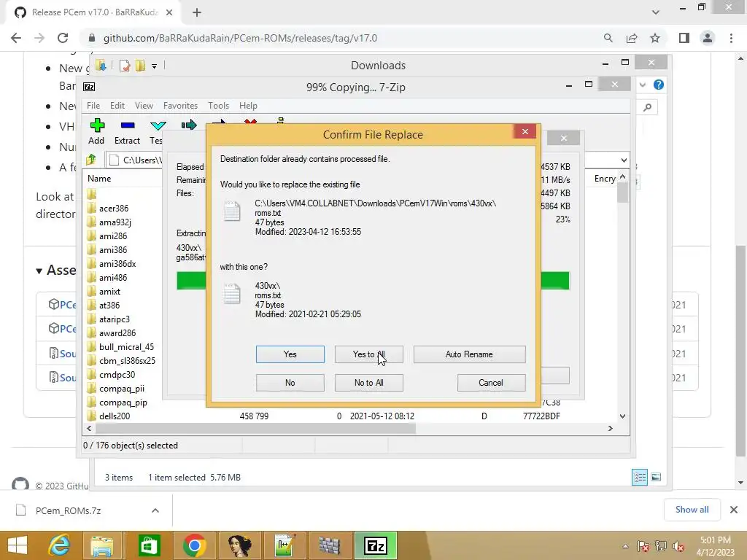Reload the GitHub page
This screenshot has width=747, height=560.
[x=63, y=38]
